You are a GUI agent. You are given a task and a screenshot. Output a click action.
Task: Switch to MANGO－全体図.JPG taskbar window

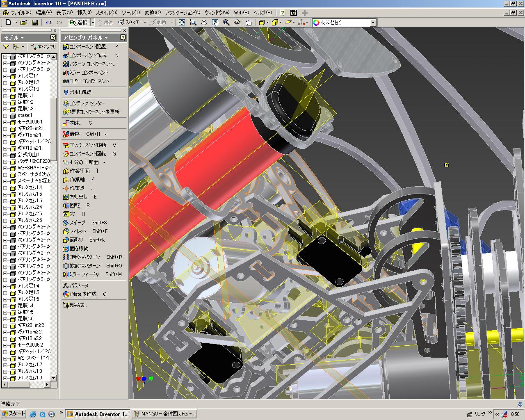[164, 414]
